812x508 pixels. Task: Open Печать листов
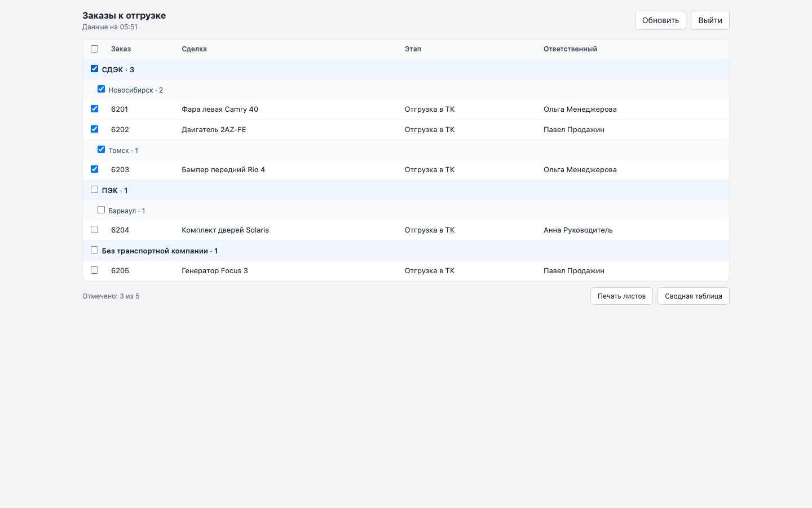[x=621, y=296]
